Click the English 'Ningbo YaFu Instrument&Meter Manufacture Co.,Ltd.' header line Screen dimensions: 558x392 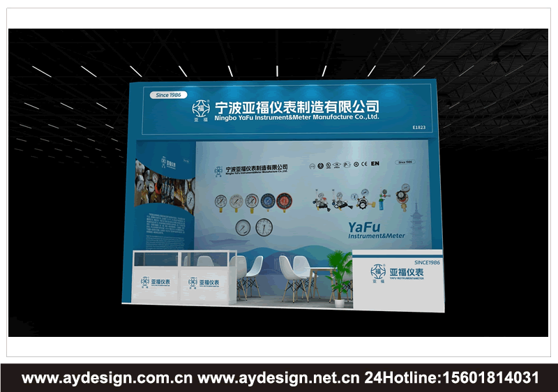tap(297, 117)
